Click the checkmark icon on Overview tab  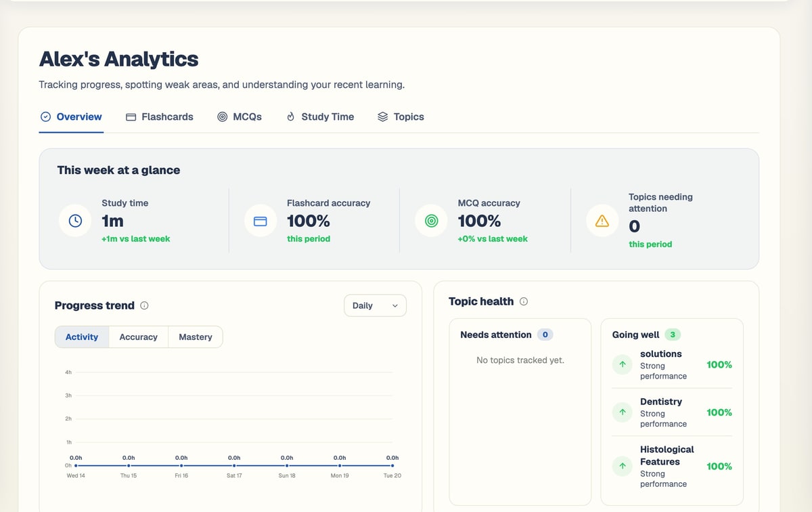click(x=45, y=116)
